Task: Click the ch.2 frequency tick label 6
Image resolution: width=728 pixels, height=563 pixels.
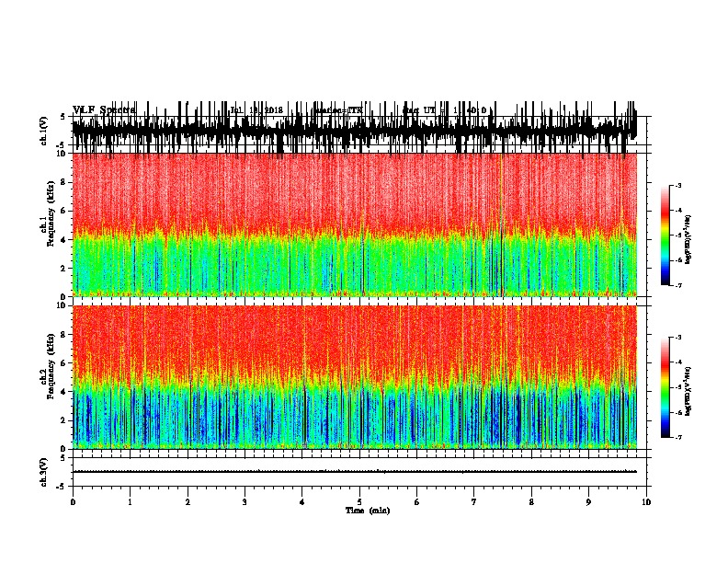Action: pyautogui.click(x=63, y=362)
